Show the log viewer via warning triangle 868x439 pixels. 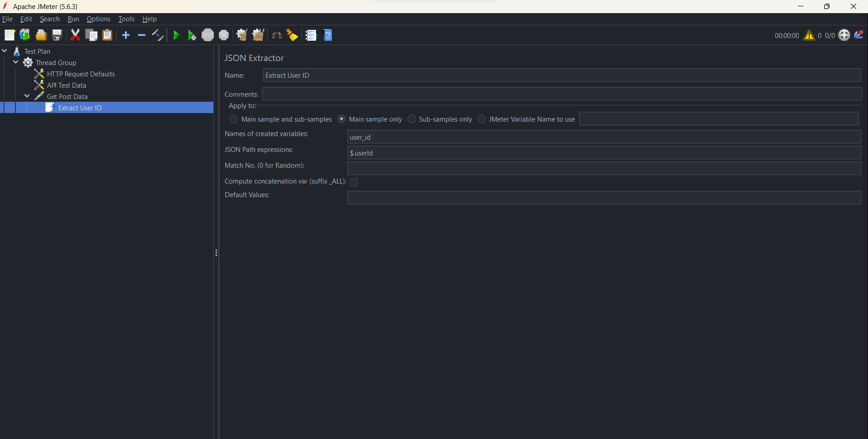(809, 35)
